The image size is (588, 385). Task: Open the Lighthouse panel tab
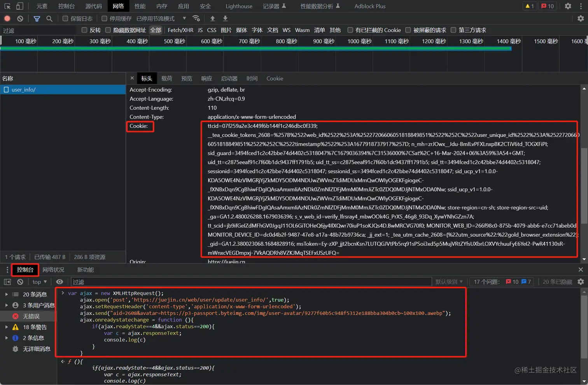[x=239, y=6]
